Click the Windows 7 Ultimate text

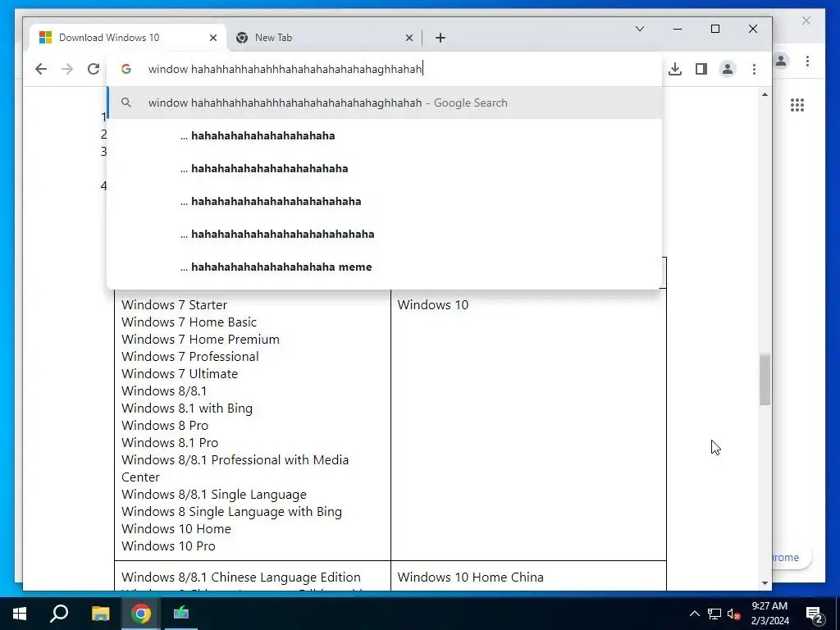pos(180,373)
